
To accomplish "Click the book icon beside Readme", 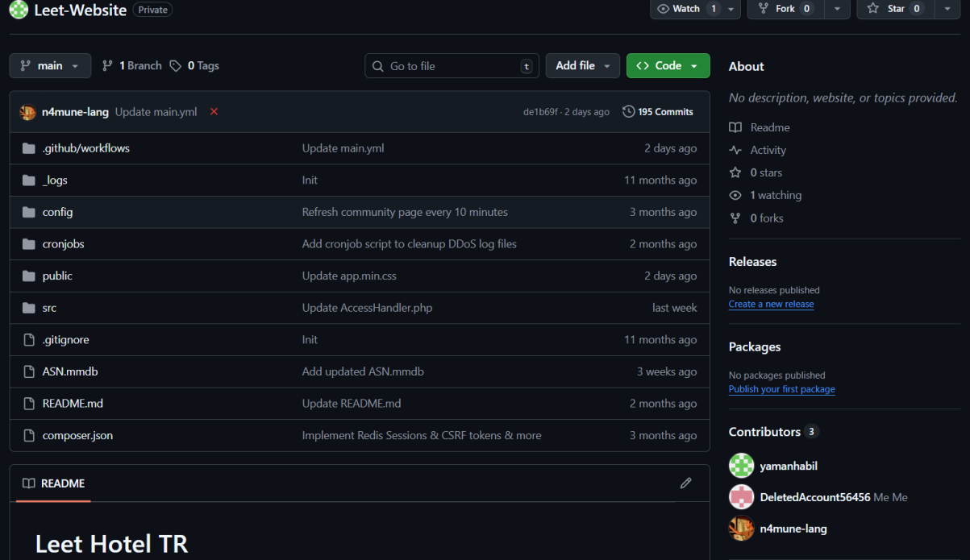I will [735, 127].
